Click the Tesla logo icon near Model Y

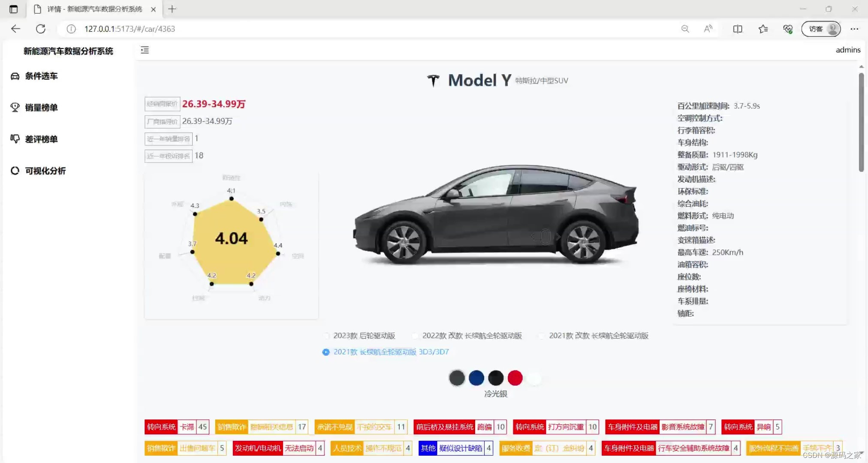pyautogui.click(x=434, y=80)
